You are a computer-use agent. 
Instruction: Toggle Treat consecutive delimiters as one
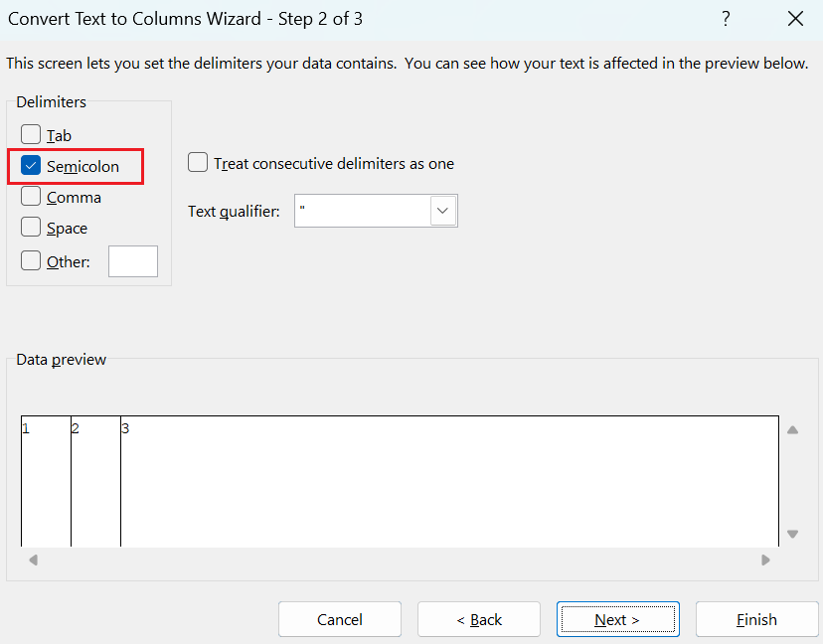click(x=198, y=163)
